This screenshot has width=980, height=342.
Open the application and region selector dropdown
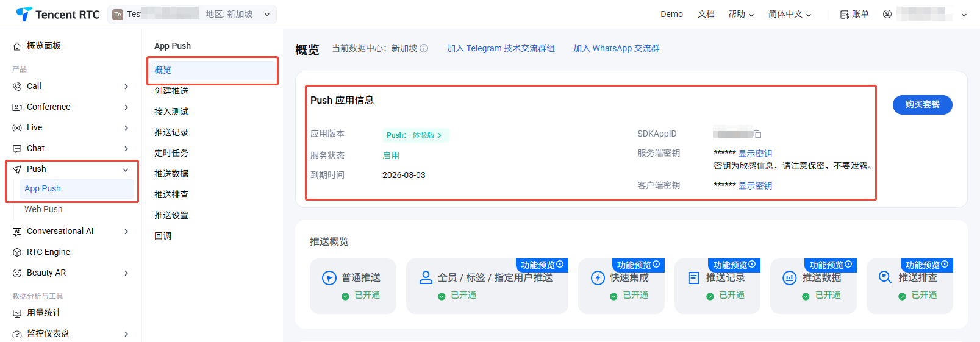[x=192, y=15]
